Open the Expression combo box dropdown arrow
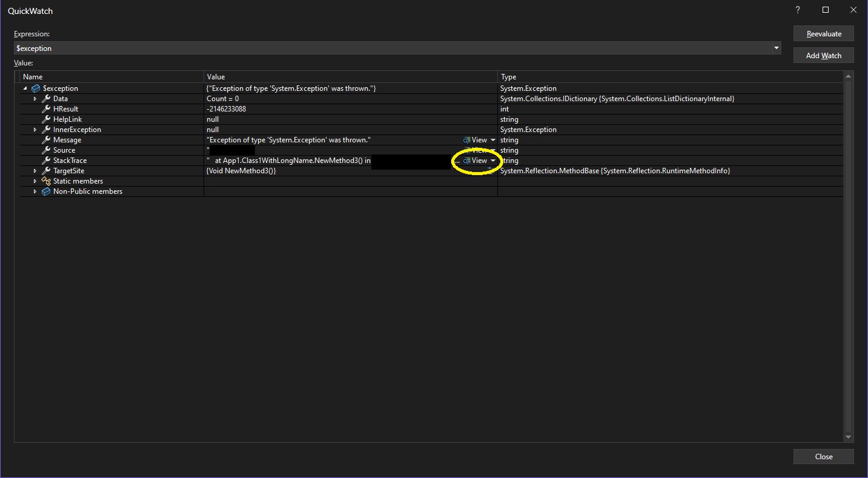Screen dimensions: 868x478 pyautogui.click(x=777, y=48)
